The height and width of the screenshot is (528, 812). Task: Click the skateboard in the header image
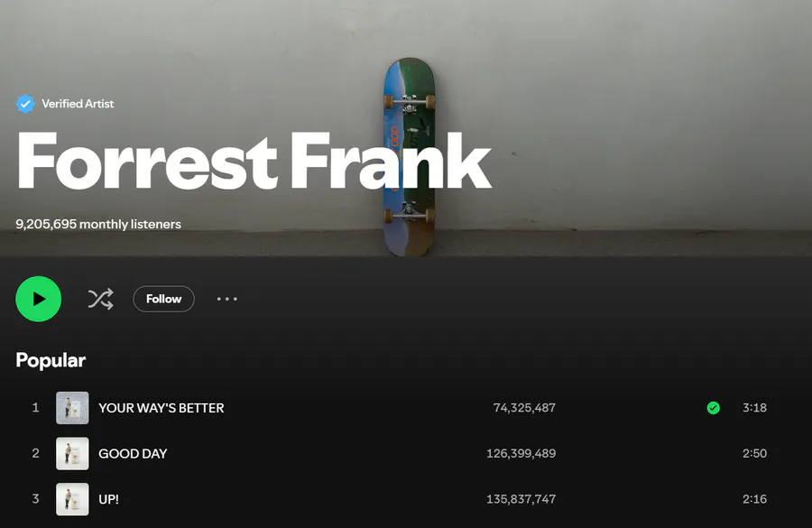(x=409, y=157)
